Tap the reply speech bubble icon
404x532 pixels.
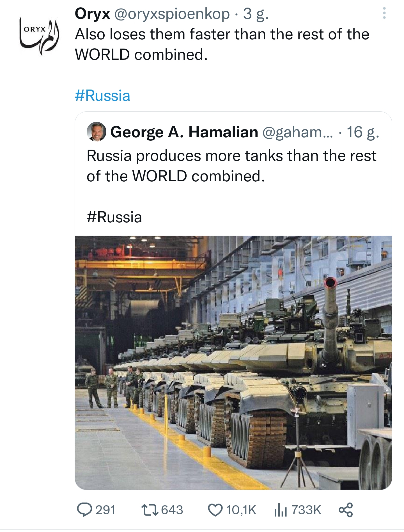coord(84,510)
